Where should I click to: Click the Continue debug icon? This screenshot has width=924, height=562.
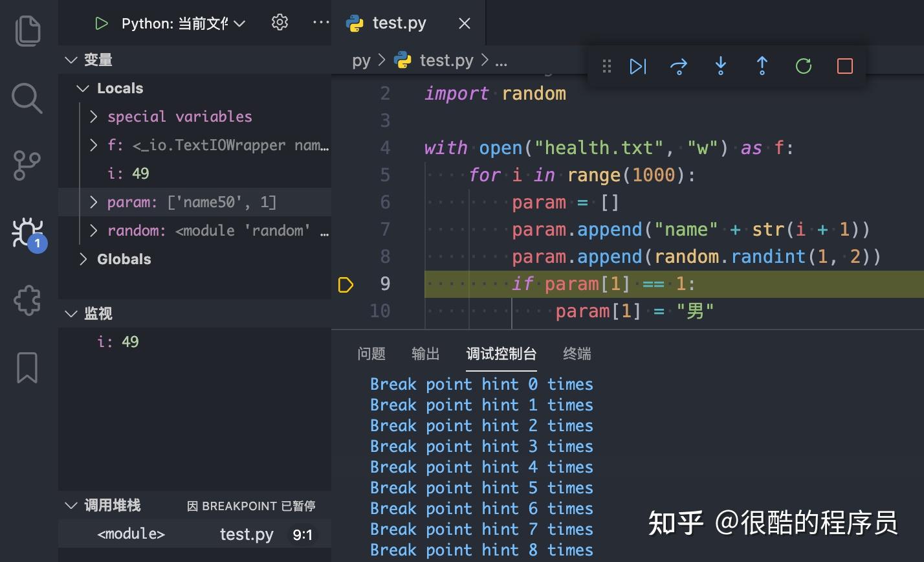click(x=638, y=66)
